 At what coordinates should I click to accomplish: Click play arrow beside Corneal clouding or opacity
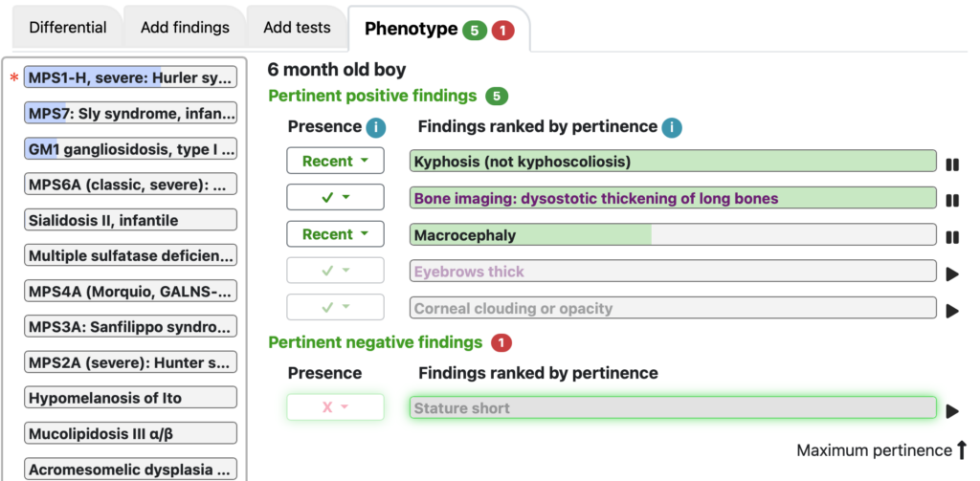(x=952, y=311)
